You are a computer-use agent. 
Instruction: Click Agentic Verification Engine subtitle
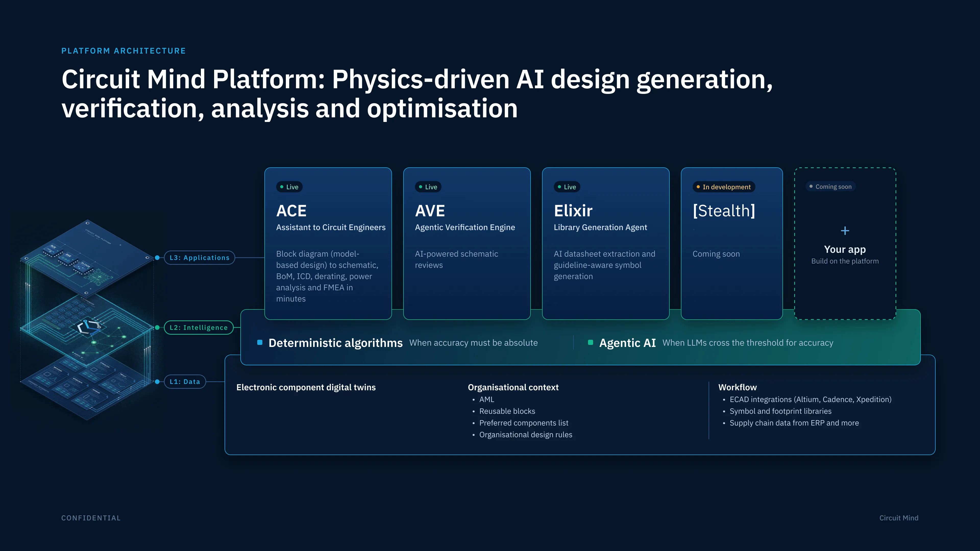465,227
